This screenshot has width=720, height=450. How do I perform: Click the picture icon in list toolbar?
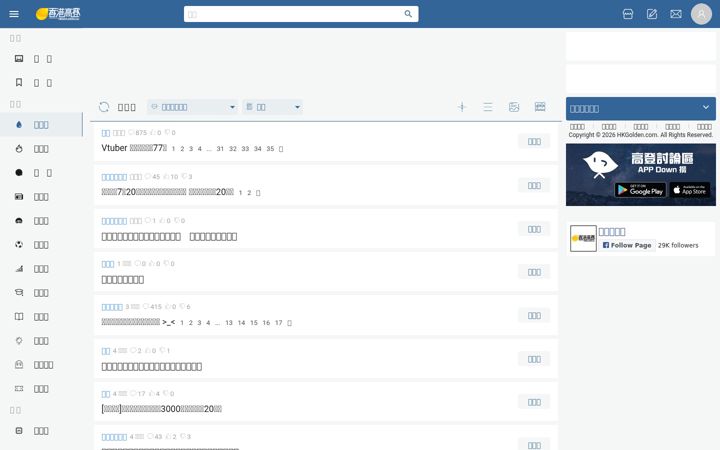pyautogui.click(x=514, y=107)
